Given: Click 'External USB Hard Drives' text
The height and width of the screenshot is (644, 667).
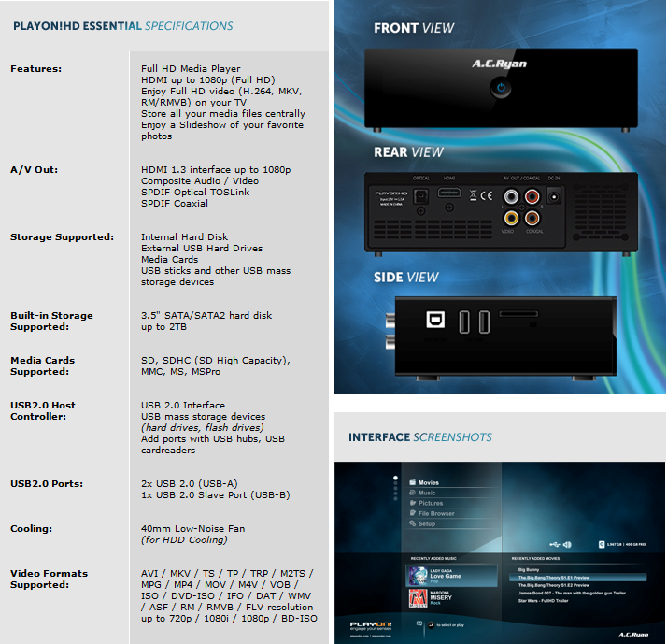Looking at the screenshot, I should click(202, 248).
